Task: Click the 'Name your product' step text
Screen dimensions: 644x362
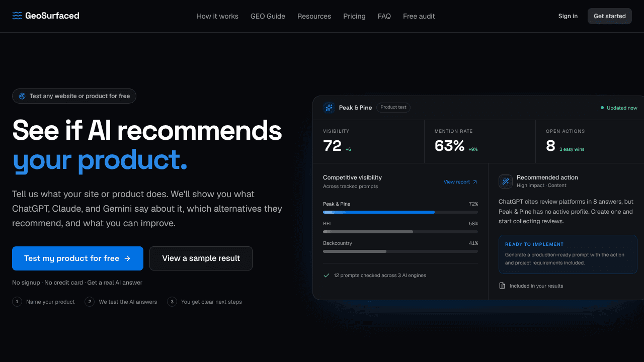Action: coord(50,302)
